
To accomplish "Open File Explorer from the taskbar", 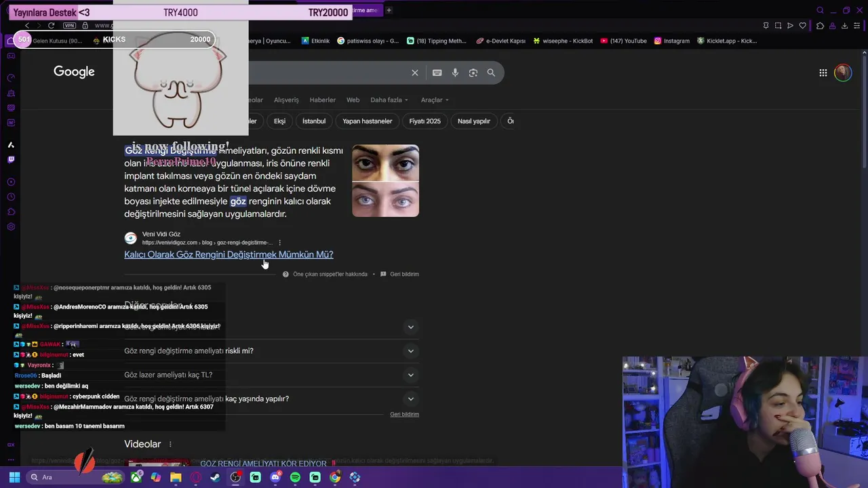I will 176,477.
